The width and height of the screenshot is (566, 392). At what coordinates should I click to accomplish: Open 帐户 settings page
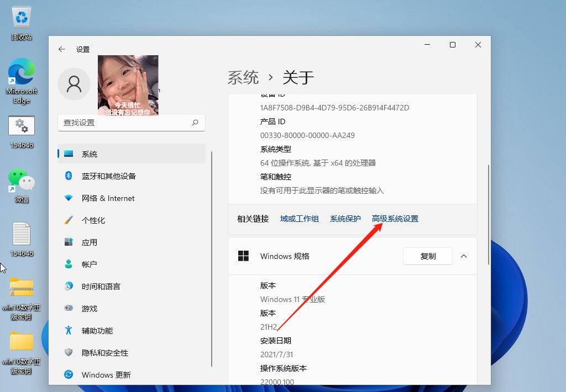point(132,264)
